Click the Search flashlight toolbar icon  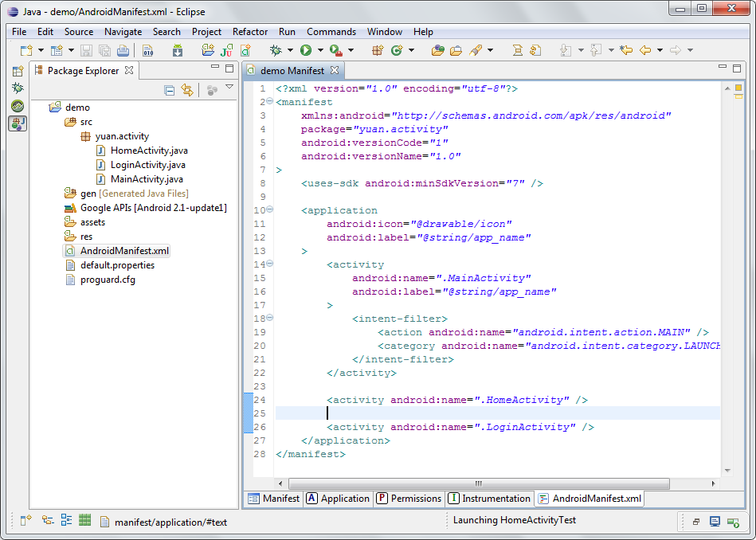[x=476, y=50]
